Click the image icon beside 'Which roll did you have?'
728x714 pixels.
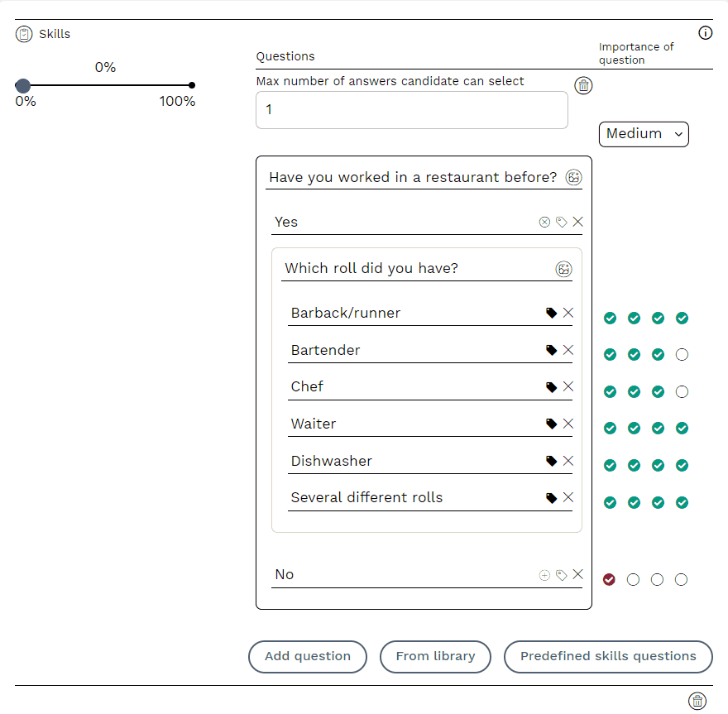(x=563, y=269)
